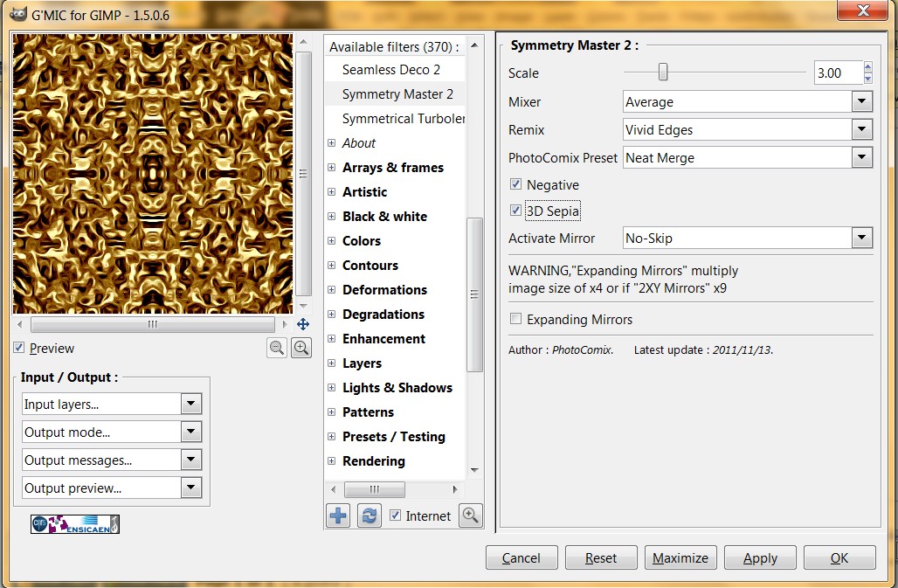The height and width of the screenshot is (588, 898).
Task: Open the Output preview dropdown
Action: pos(112,488)
